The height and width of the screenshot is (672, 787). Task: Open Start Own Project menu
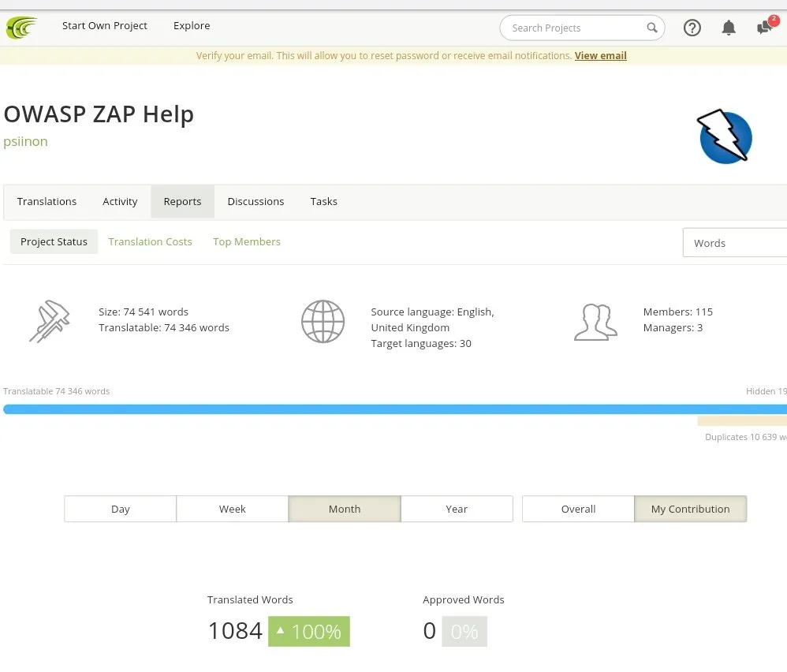(104, 25)
